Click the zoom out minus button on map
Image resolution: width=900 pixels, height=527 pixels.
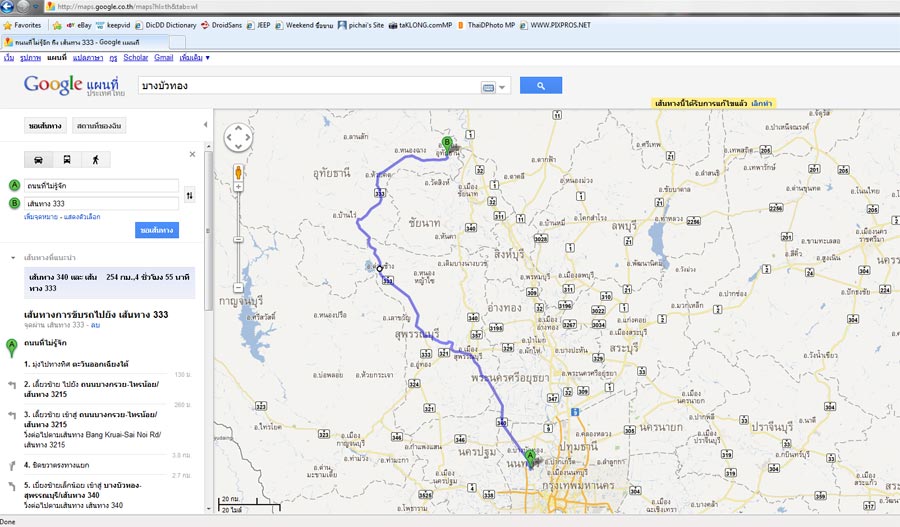239,239
